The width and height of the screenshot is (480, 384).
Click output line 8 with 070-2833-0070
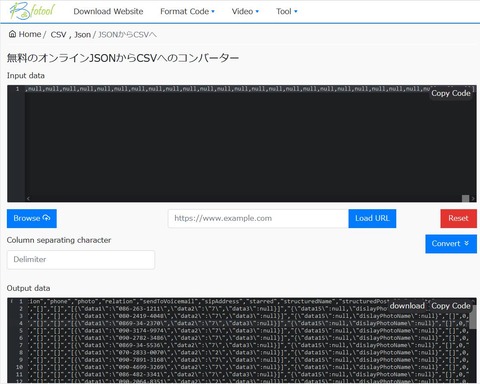tap(248, 352)
